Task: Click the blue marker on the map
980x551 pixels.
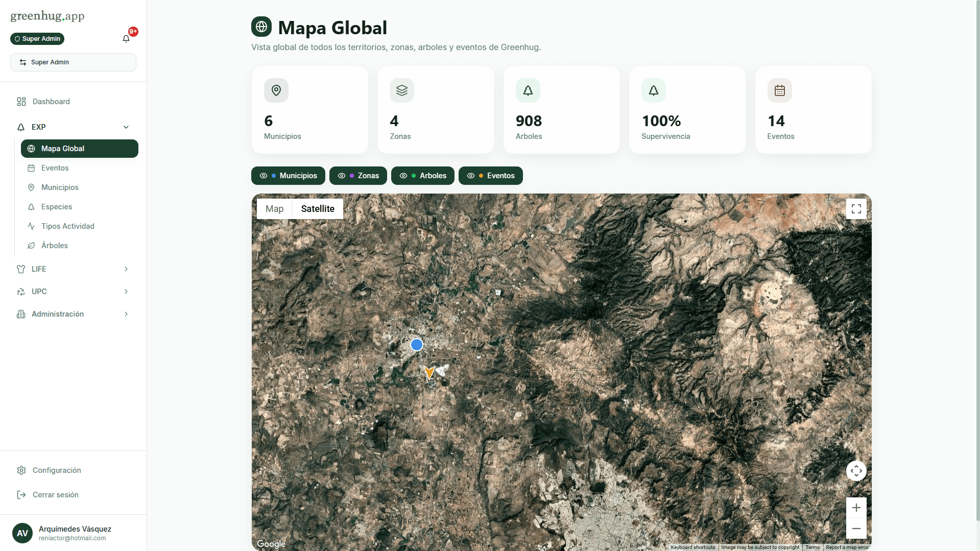Action: 416,345
